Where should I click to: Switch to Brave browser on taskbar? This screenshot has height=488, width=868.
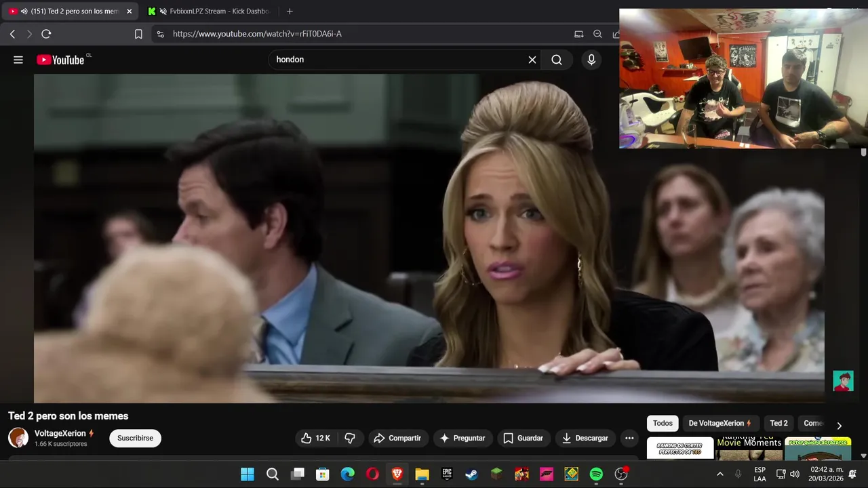tap(397, 474)
